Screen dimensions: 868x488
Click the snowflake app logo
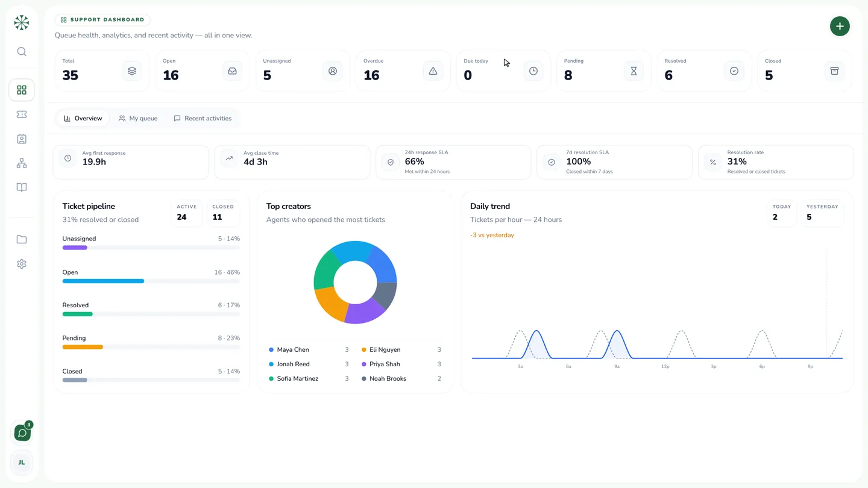tap(22, 23)
